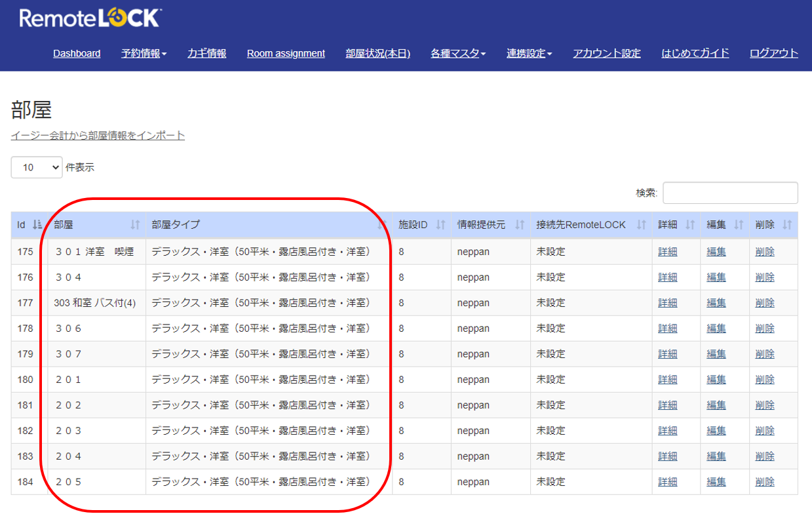Sort by 部屋 column sort icon
Screen dimensions: 812x516
[136, 225]
